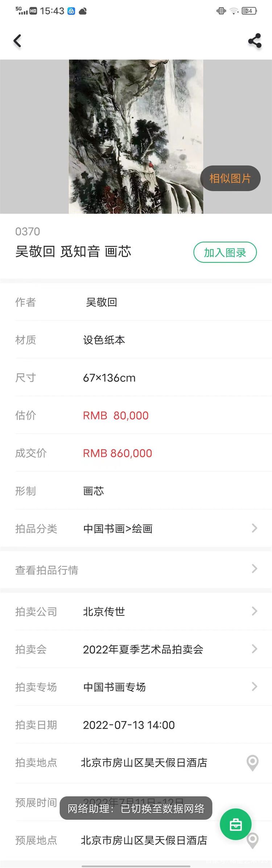Tap the lot title 吴敬回 觅知音 画芯

(73, 252)
